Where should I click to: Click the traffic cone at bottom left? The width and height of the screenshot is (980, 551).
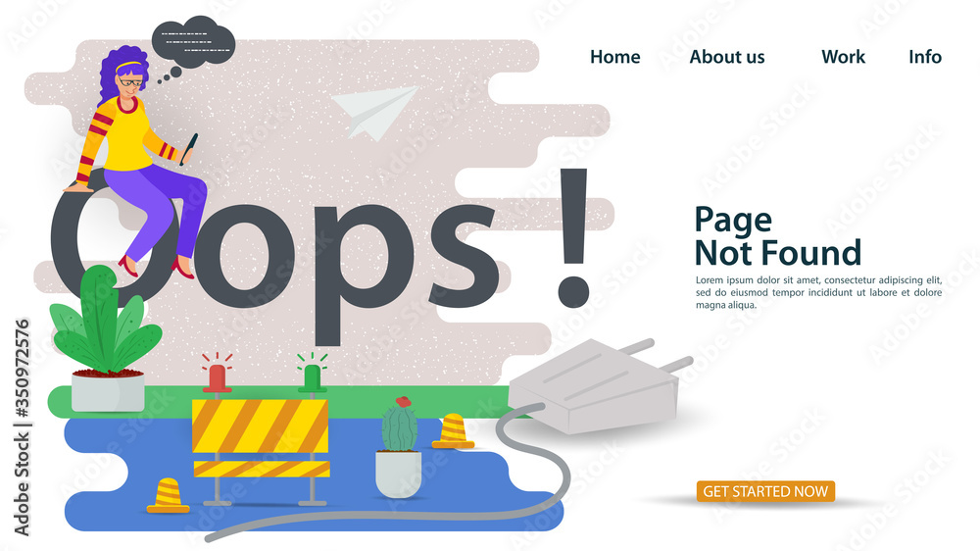pyautogui.click(x=169, y=496)
